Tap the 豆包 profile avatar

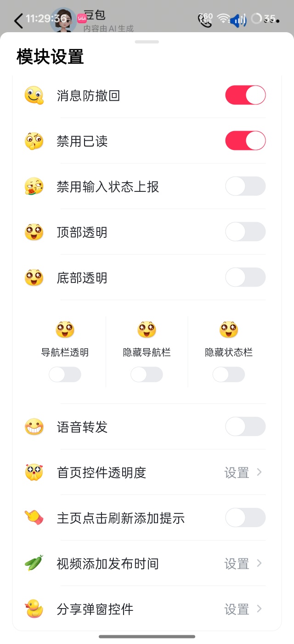[x=62, y=20]
